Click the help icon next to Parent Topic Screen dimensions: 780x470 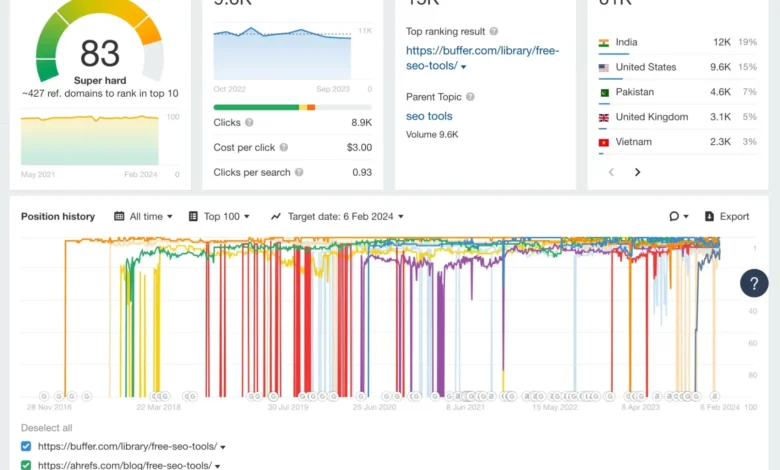click(470, 97)
